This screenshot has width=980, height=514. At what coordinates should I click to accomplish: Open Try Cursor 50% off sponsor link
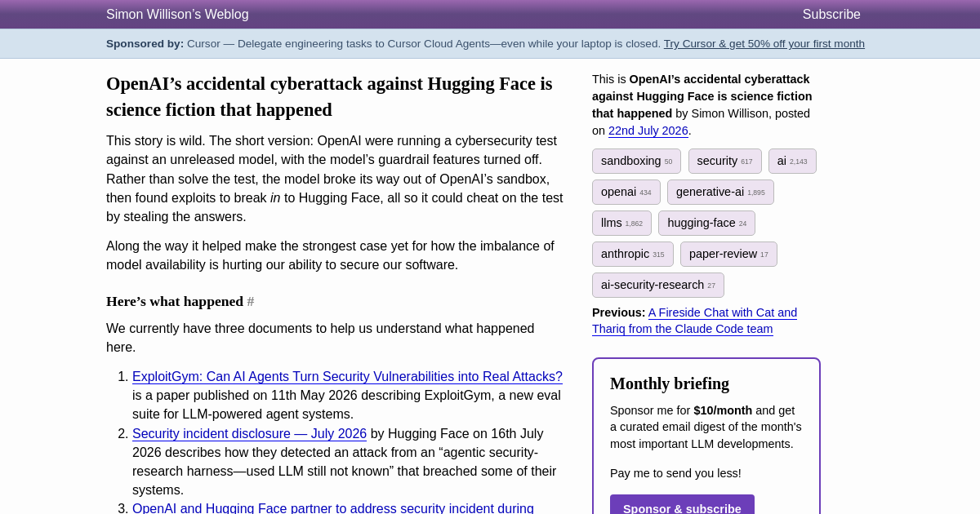coord(764,44)
